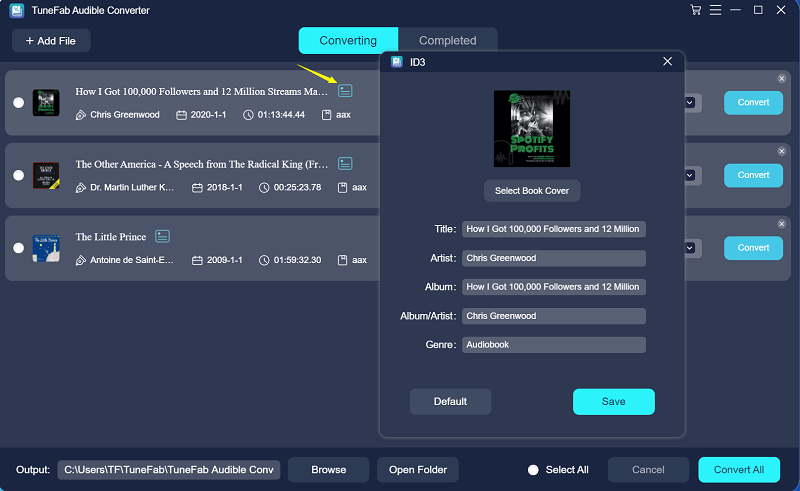Remove The Little Prince with its X icon
Screen dimensions: 800x491
tap(782, 224)
